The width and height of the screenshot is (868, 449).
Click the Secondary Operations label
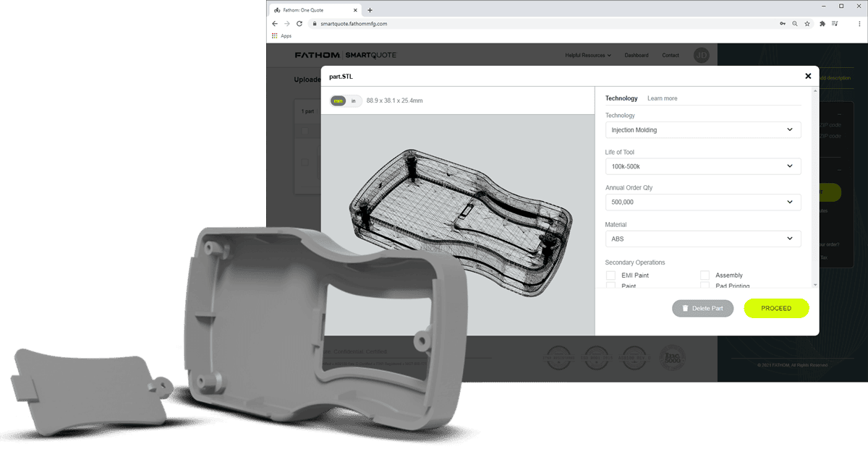(635, 262)
